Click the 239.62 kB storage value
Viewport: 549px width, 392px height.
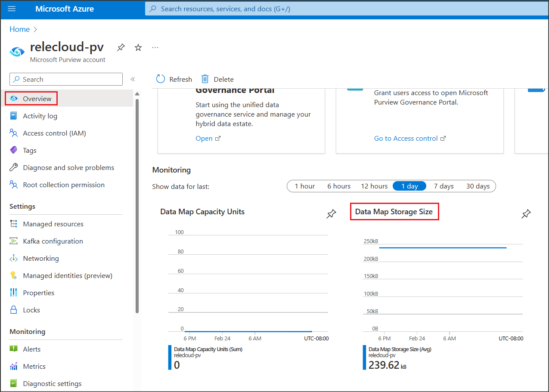[387, 365]
